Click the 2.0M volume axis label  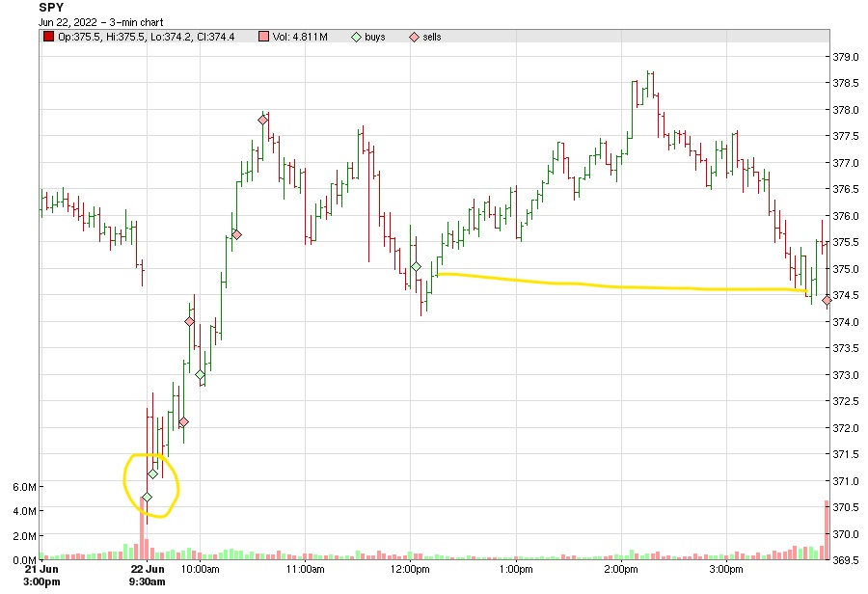[x=24, y=536]
